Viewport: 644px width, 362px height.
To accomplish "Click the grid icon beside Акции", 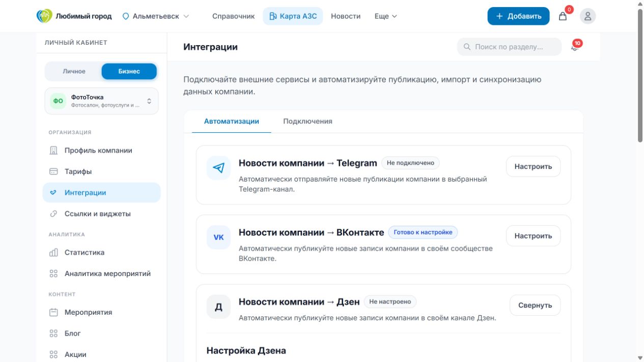I will click(x=53, y=354).
